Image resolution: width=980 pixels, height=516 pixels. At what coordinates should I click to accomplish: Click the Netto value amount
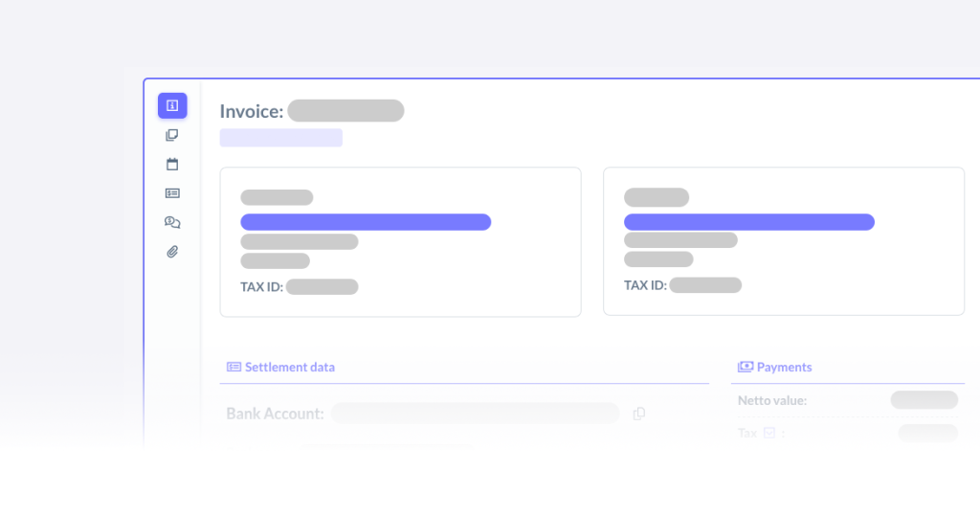coord(924,399)
